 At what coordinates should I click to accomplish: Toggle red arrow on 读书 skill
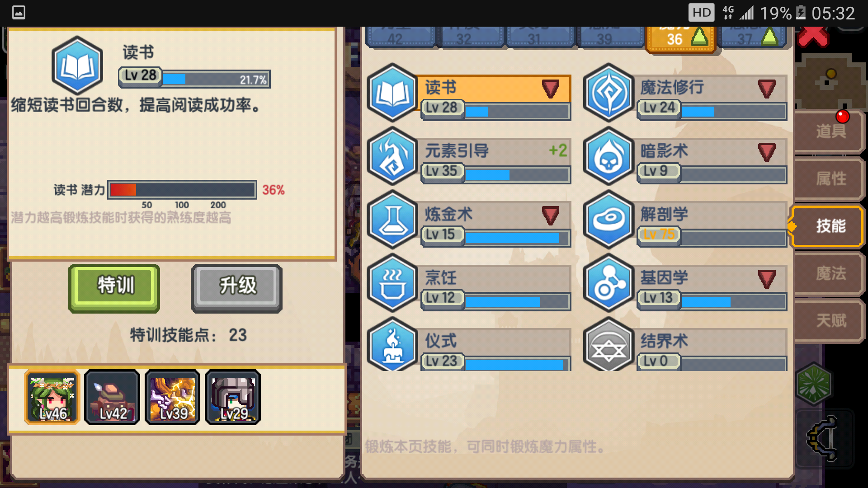click(x=550, y=89)
